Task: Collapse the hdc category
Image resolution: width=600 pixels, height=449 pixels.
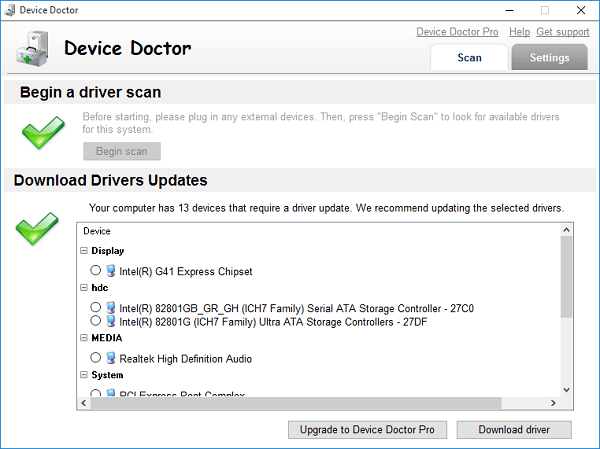Action: [84, 287]
